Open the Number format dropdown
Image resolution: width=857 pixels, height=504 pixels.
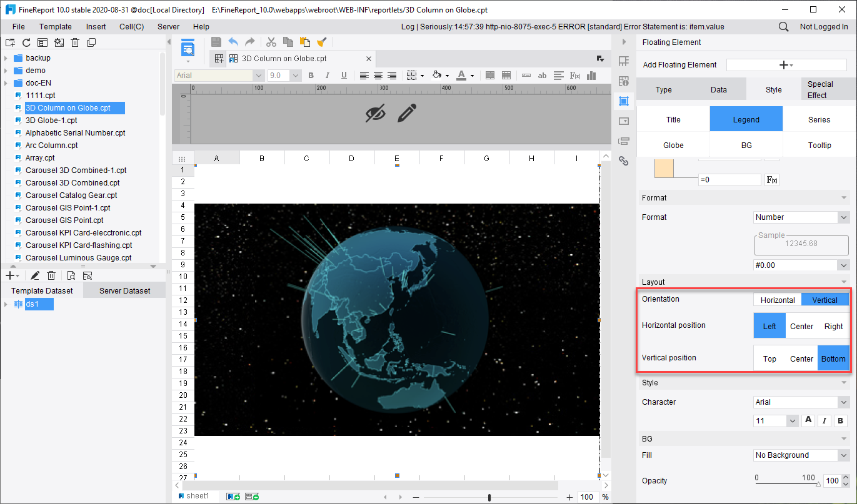pyautogui.click(x=844, y=217)
